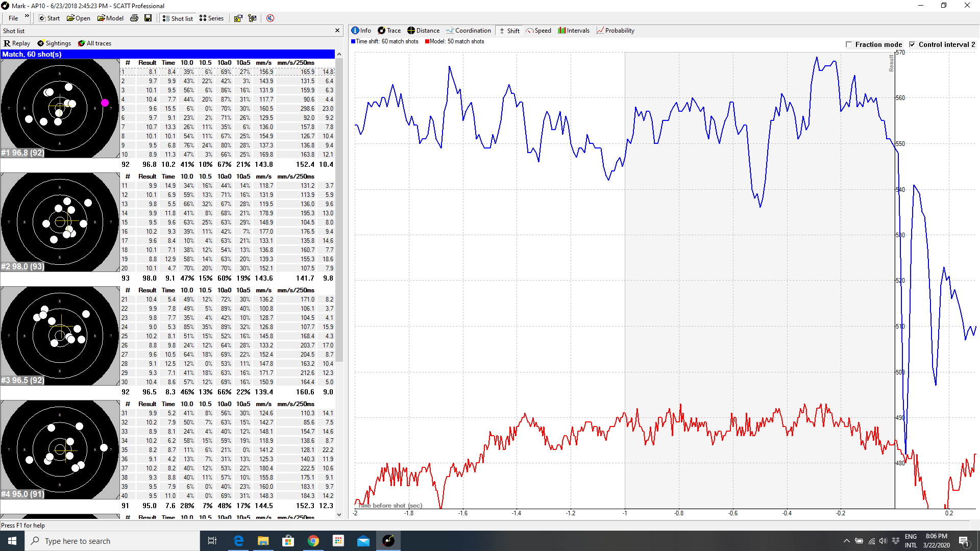Open the Info tab
This screenshot has height=551, width=980.
(x=361, y=31)
